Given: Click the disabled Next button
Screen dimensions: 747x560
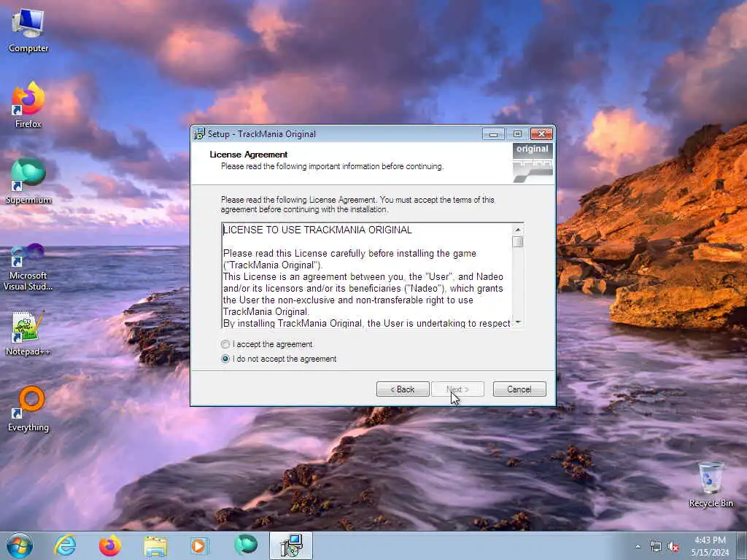Looking at the screenshot, I should click(457, 389).
